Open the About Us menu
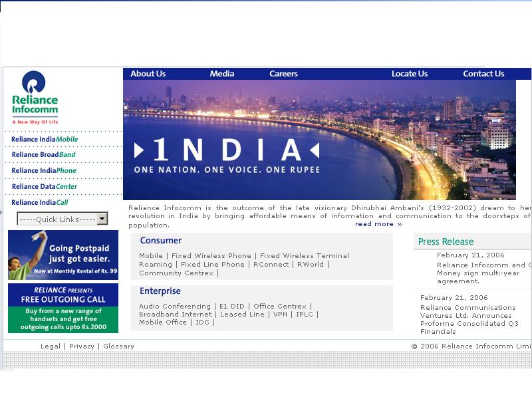Image resolution: width=532 pixels, height=399 pixels. click(x=148, y=74)
